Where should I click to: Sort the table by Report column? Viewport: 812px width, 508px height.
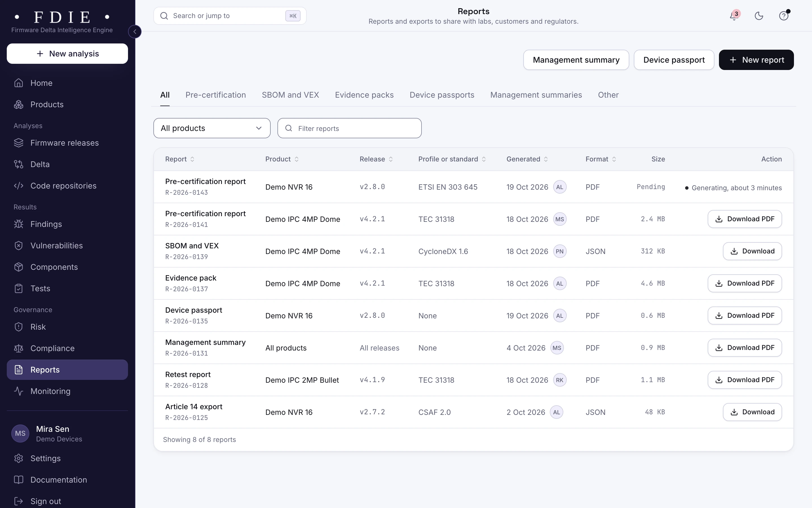tap(180, 159)
